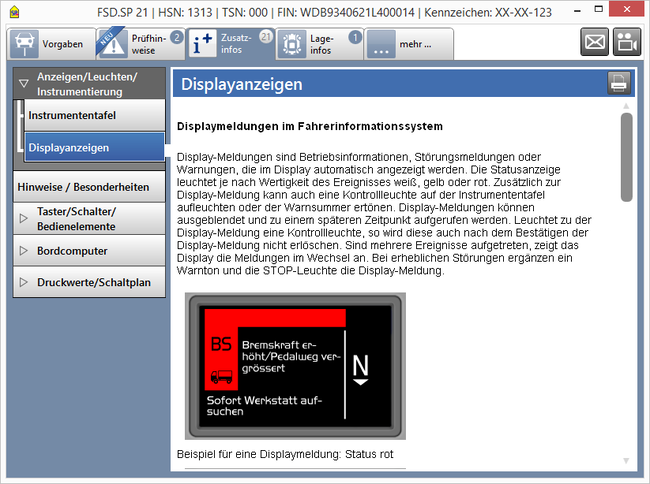Viewport: 650px width, 484px height.
Task: Click the warning triangle icon on Prüfhinweise
Action: pos(113,44)
